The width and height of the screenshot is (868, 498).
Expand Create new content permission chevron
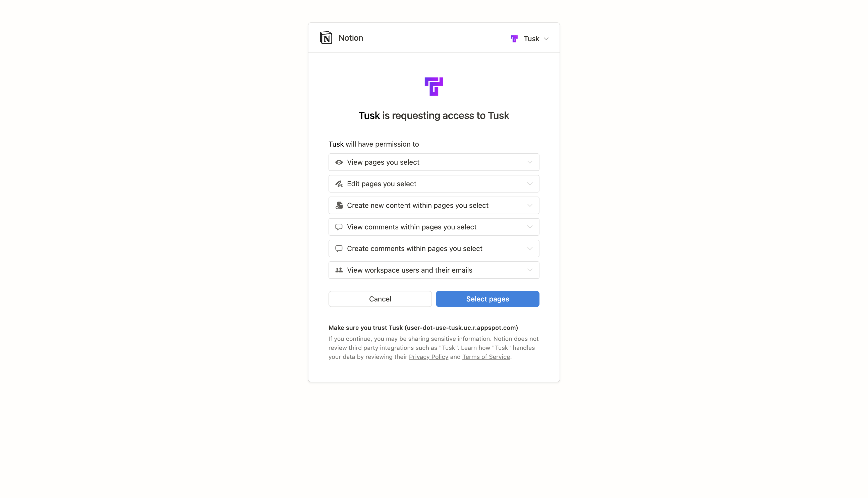point(530,205)
